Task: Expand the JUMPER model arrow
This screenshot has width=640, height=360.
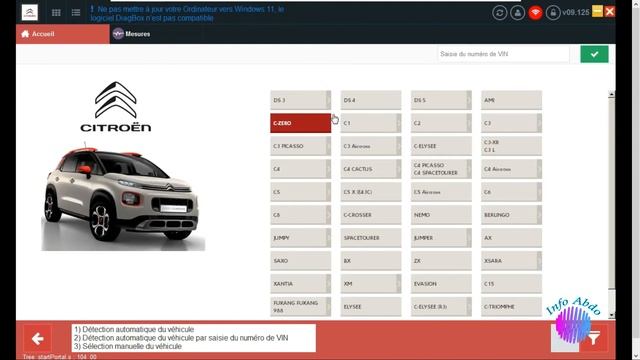Action: click(469, 238)
